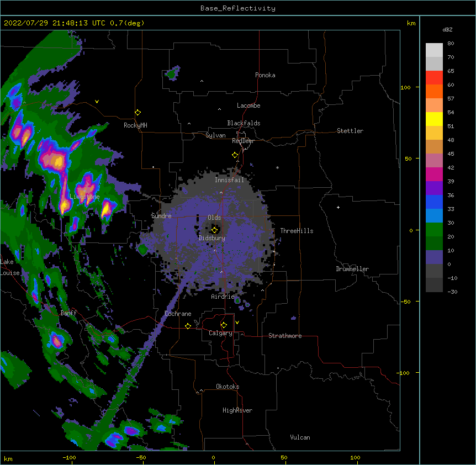Click the Innisfail label
The height and width of the screenshot is (465, 476).
(x=229, y=180)
